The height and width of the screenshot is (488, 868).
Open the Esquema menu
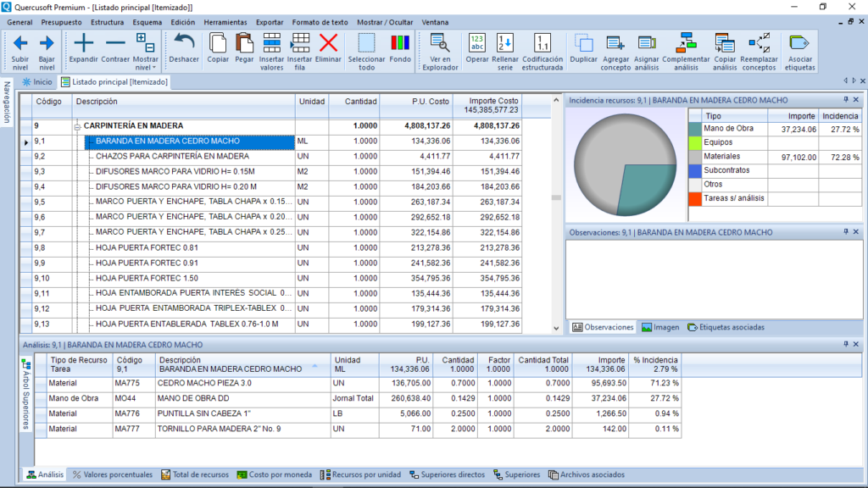(147, 22)
